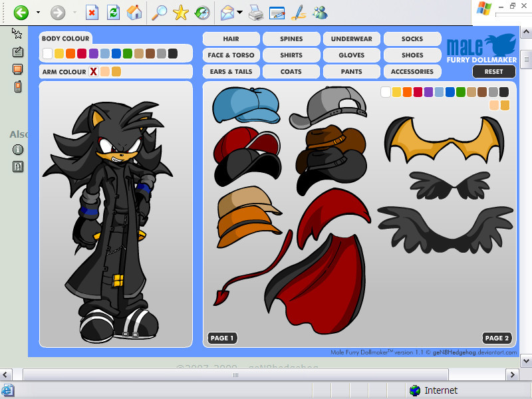Choose green in the Body Colour row
This screenshot has height=399, width=532.
[x=127, y=54]
